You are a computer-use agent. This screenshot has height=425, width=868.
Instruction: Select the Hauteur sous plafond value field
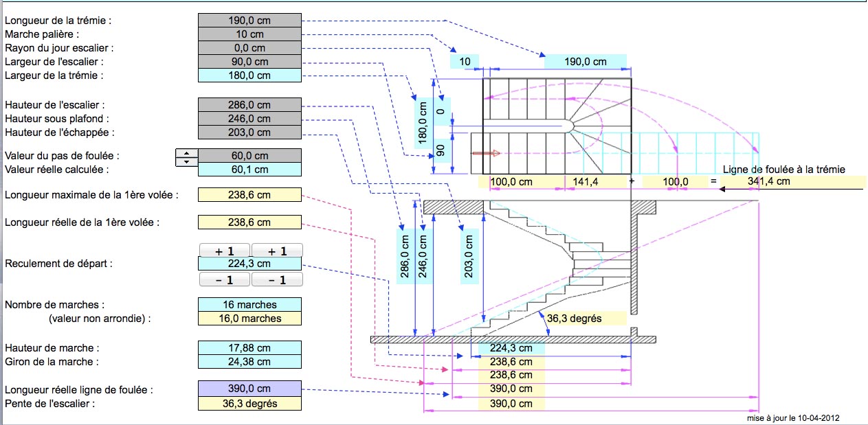pyautogui.click(x=249, y=119)
